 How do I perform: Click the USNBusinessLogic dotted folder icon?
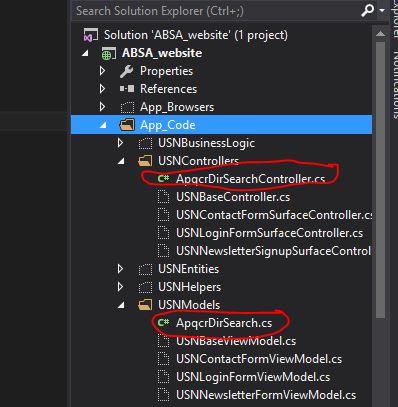tap(145, 143)
